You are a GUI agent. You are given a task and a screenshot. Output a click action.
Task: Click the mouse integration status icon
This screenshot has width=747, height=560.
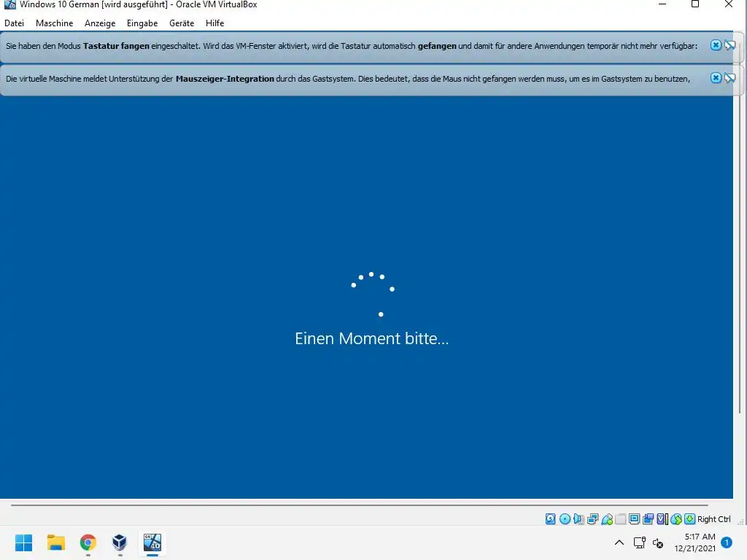click(x=676, y=519)
